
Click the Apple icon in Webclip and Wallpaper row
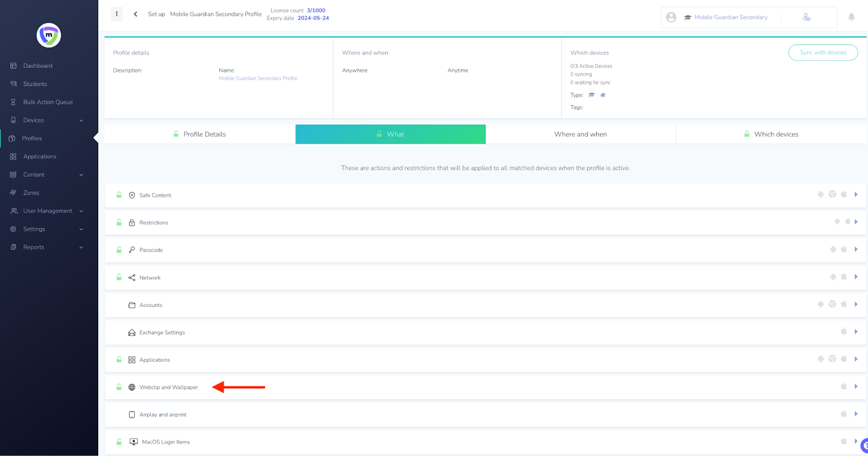click(x=844, y=386)
